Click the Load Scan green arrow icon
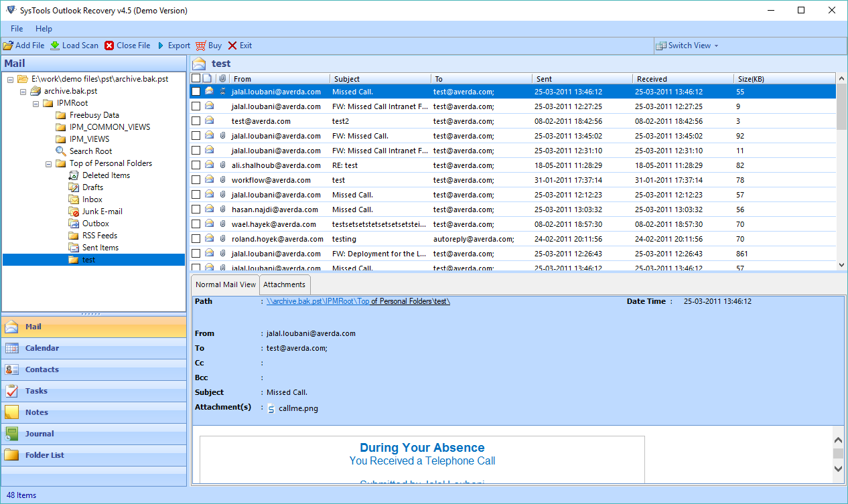This screenshot has width=848, height=504. [x=55, y=46]
